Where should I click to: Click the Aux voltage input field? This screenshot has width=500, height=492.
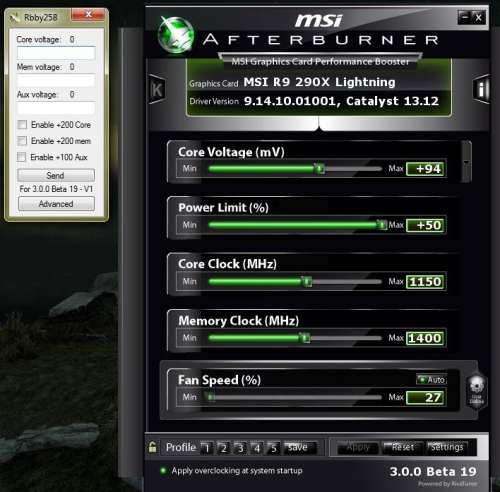(56, 108)
